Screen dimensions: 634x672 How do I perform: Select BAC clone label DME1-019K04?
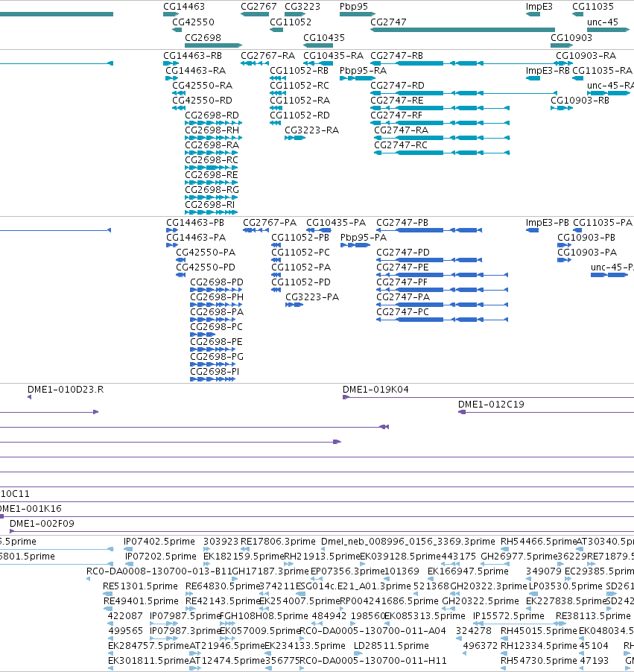tap(375, 389)
